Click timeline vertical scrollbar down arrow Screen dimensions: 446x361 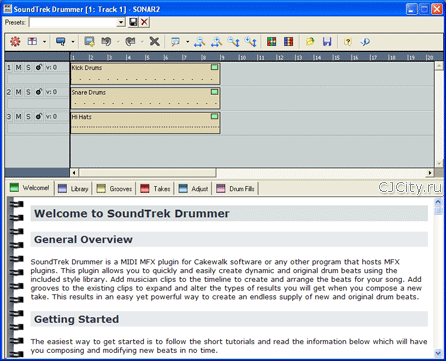pyautogui.click(x=439, y=163)
